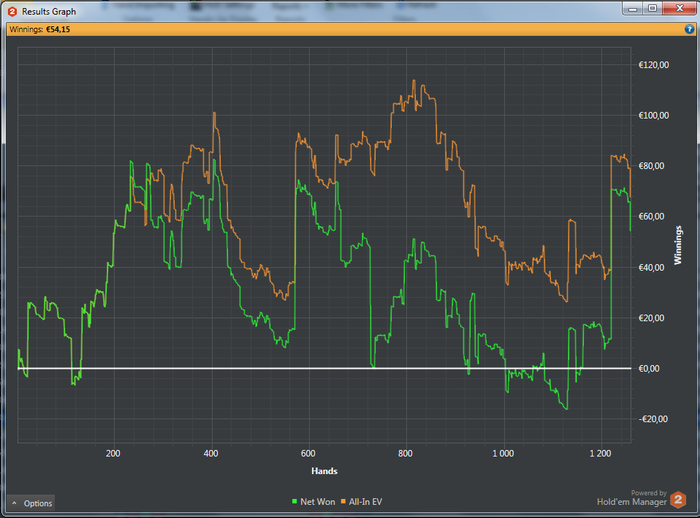
Task: Click the €40,00 axis label
Action: tap(651, 267)
